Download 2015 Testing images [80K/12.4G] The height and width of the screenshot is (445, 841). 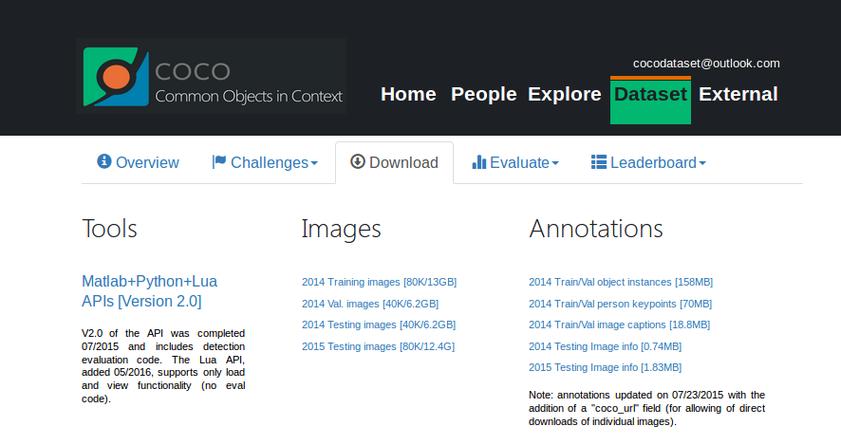coord(378,346)
